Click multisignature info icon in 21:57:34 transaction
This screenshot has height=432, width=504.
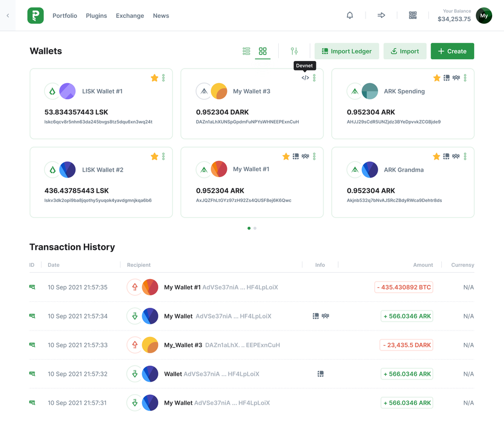point(325,316)
